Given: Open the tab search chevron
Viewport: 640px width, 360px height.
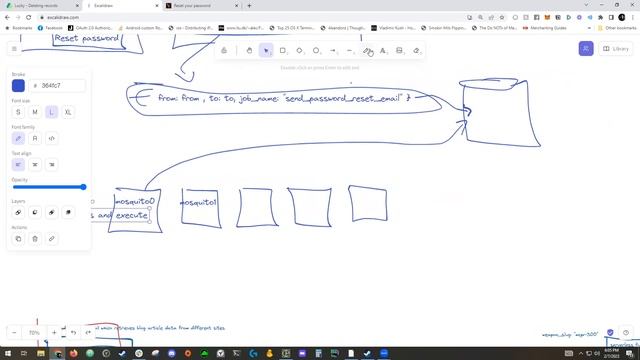Looking at the screenshot, I should coord(586,5).
